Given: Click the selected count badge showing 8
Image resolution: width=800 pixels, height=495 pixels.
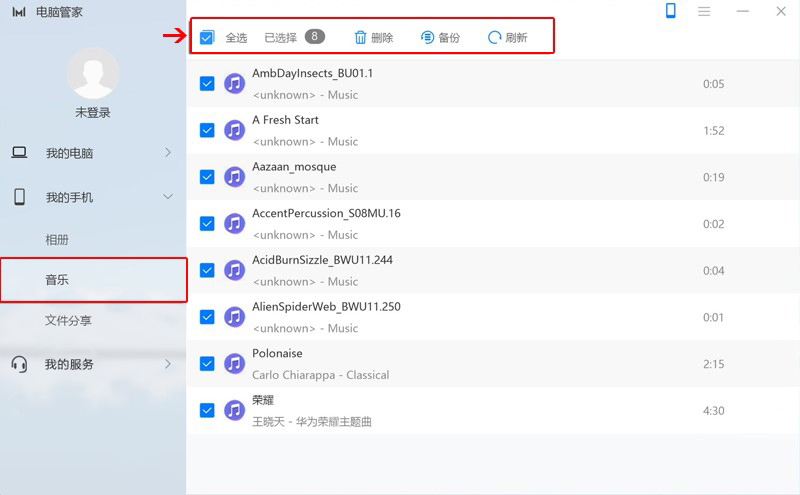Looking at the screenshot, I should 314,37.
